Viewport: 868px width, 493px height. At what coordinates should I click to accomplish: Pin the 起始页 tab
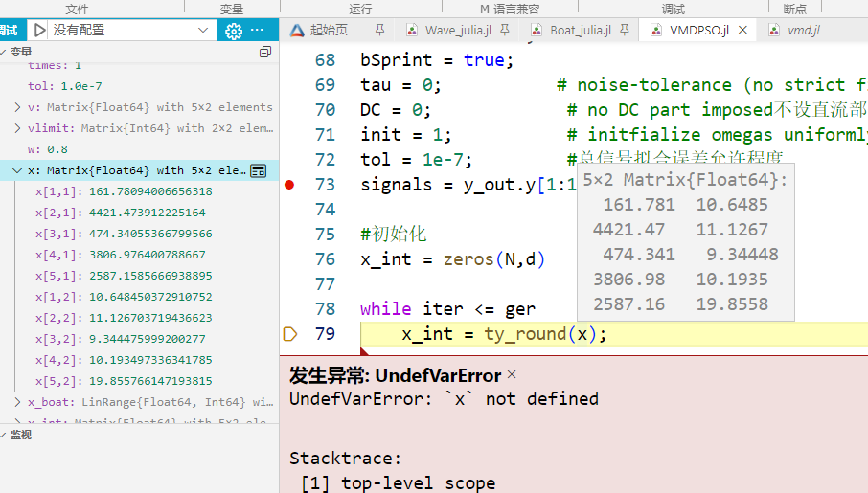[379, 30]
